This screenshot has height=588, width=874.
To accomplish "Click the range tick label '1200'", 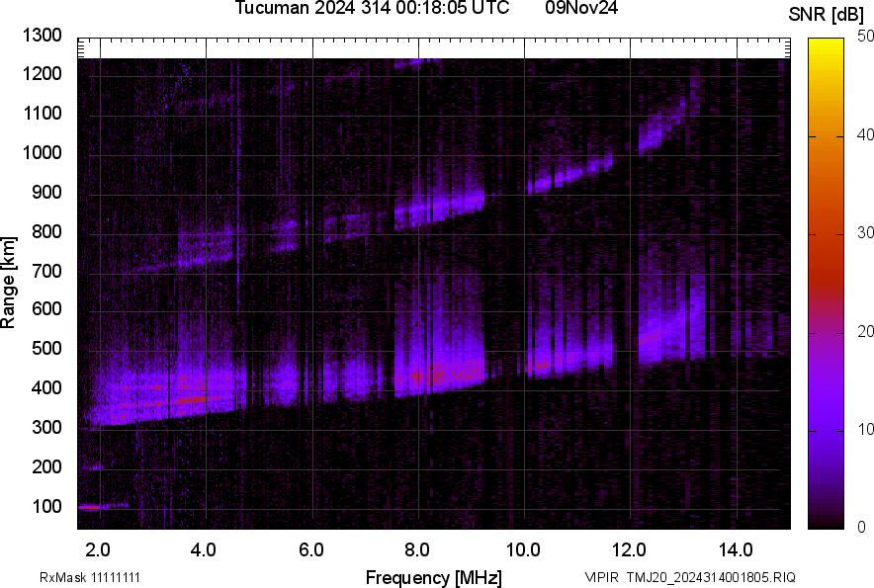I will (x=42, y=73).
